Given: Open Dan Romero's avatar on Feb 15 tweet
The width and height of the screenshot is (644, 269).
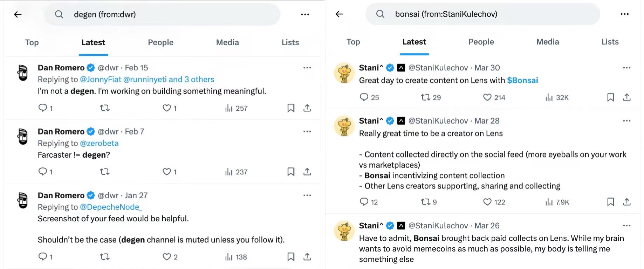Looking at the screenshot, I should (23, 73).
